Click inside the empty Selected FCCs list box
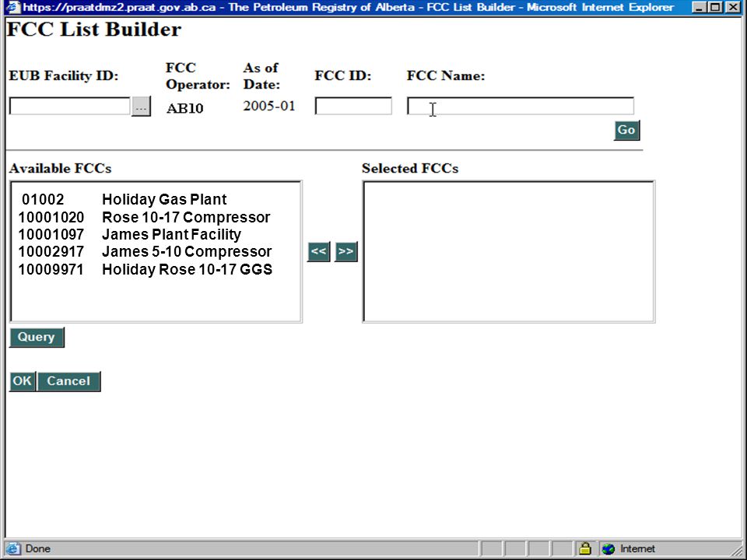 [x=509, y=251]
